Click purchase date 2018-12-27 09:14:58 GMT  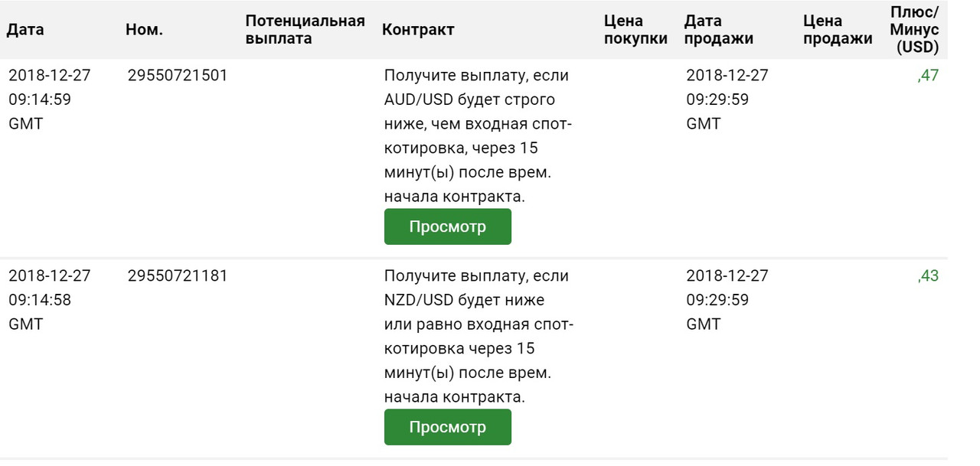pos(49,300)
